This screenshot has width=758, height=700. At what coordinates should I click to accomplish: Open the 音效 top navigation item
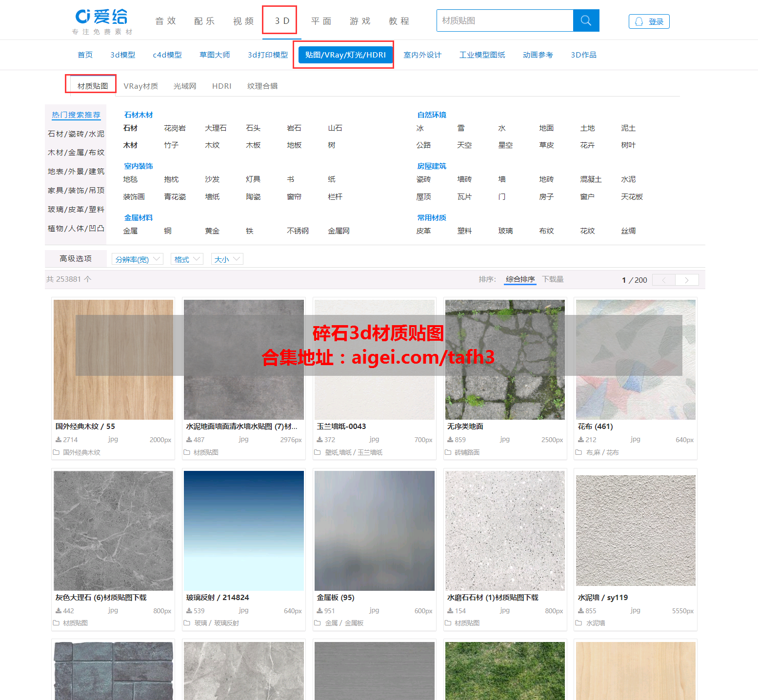(166, 21)
